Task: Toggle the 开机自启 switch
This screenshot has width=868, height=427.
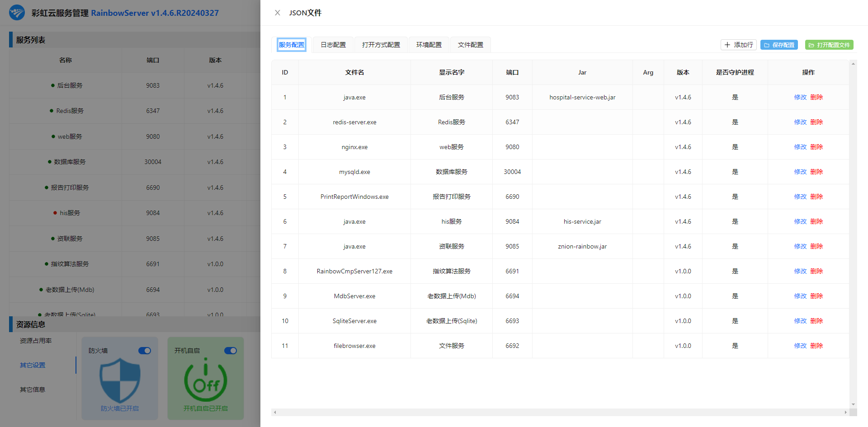Action: [231, 351]
